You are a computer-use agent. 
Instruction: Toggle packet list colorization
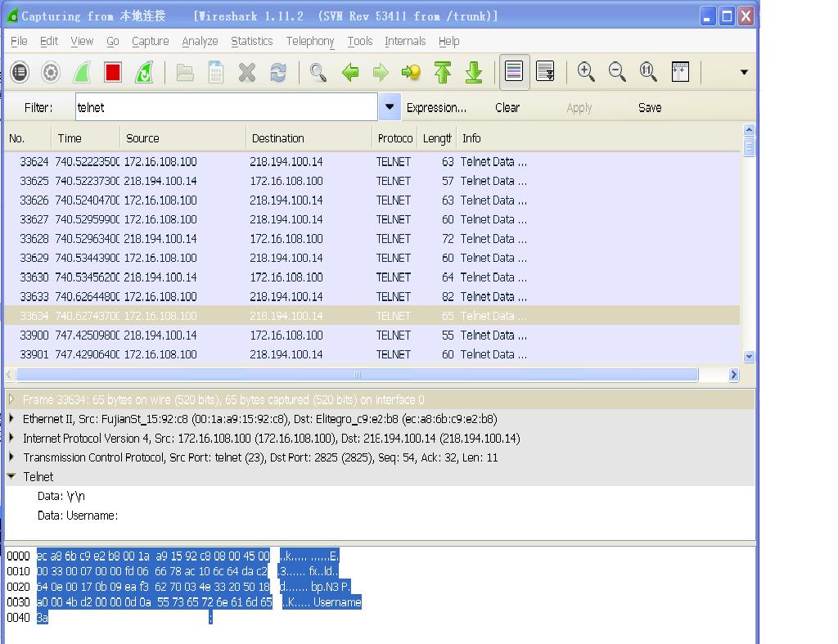(514, 72)
